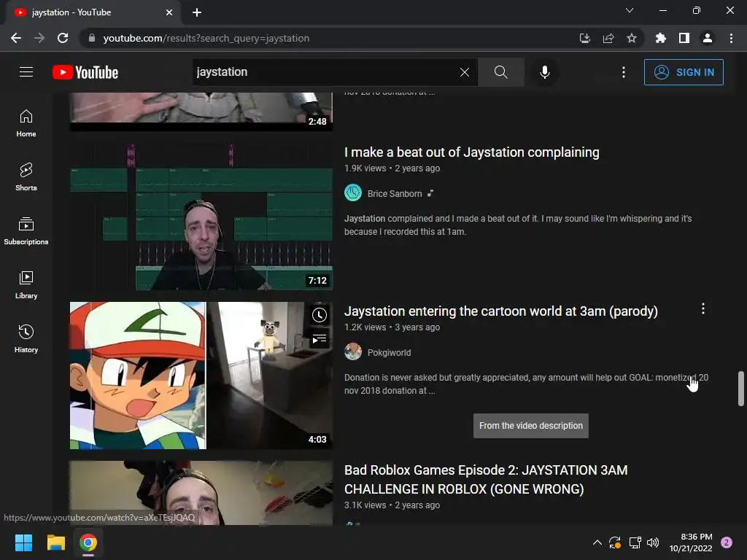The width and height of the screenshot is (747, 560).
Task: Open Brice Sanborn channel avatar
Action: [x=353, y=192]
